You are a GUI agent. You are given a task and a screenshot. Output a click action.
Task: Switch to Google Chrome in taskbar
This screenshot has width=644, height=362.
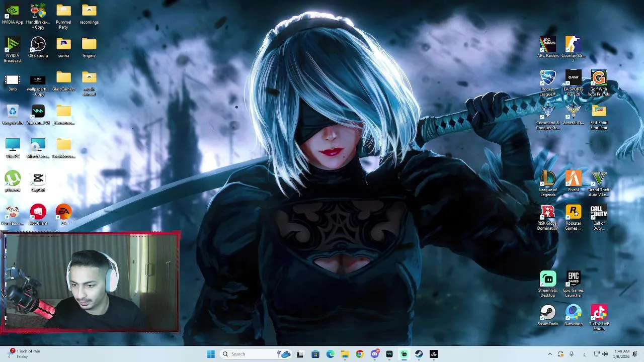[360, 354]
